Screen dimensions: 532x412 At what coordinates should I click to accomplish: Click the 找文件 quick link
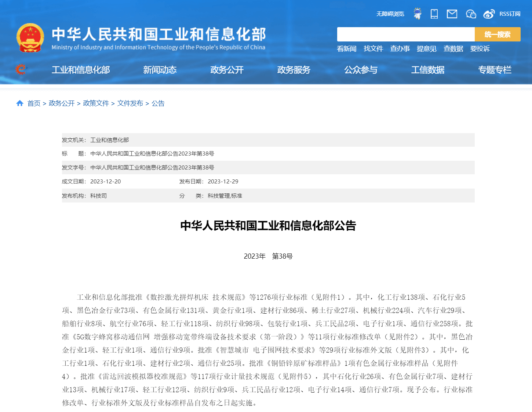pyautogui.click(x=373, y=49)
